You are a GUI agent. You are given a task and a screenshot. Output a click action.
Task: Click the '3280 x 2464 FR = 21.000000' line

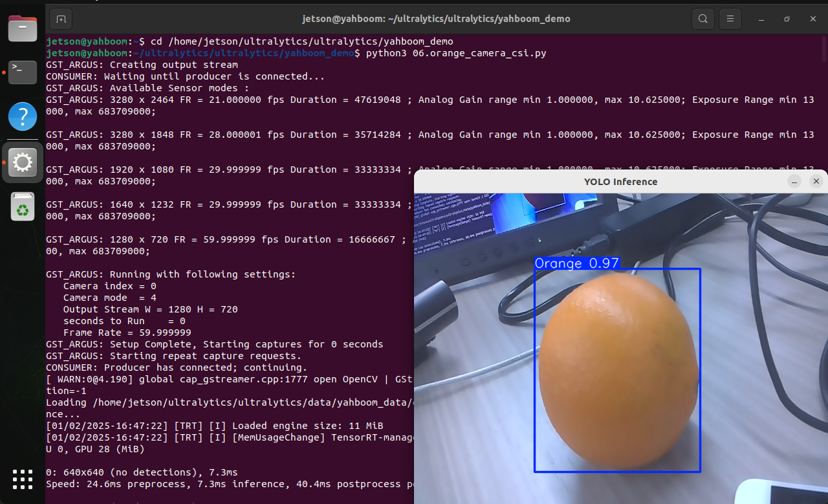coord(430,105)
